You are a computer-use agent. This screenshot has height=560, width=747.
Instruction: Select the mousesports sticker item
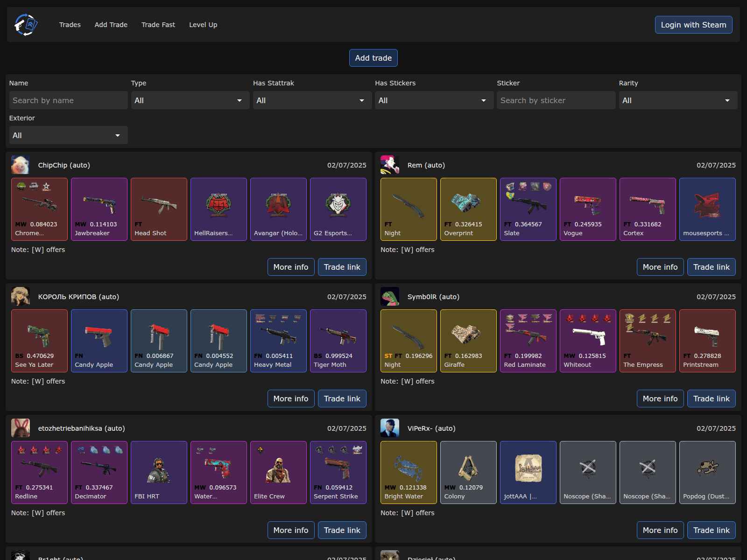pos(707,209)
